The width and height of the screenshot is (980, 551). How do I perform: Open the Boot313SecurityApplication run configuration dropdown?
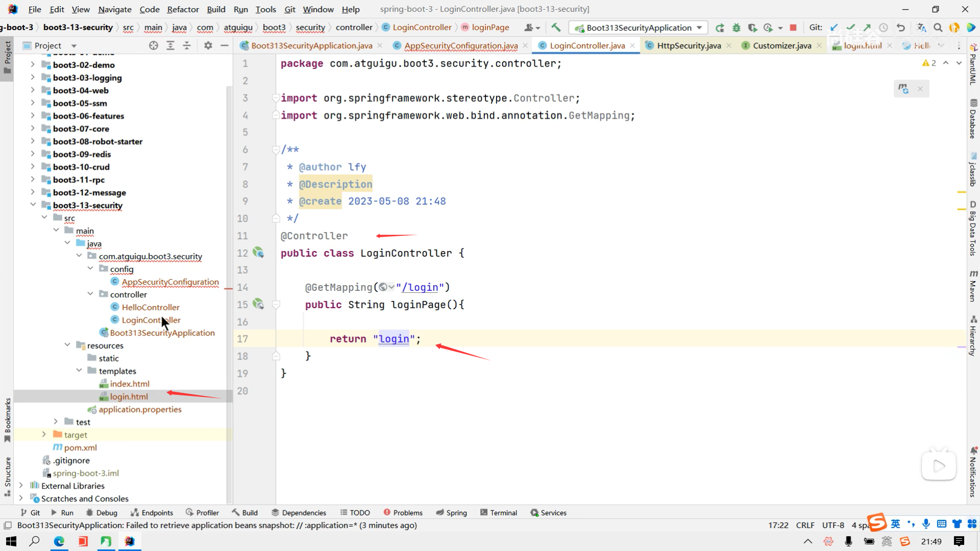click(699, 28)
